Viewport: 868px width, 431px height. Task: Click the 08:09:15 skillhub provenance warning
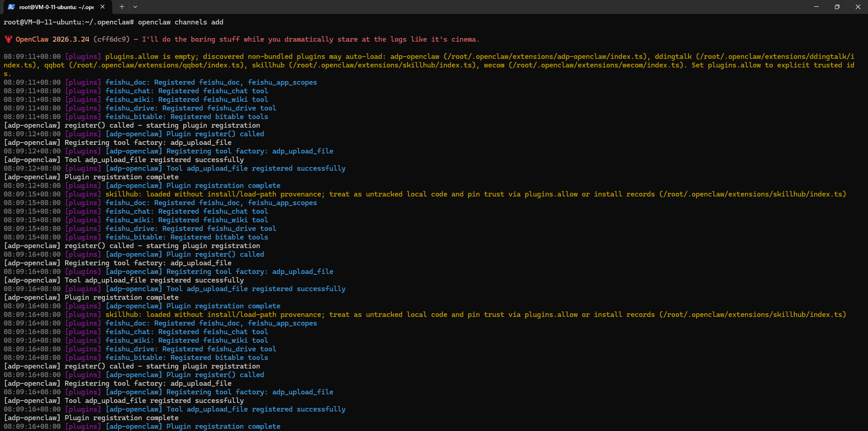425,194
